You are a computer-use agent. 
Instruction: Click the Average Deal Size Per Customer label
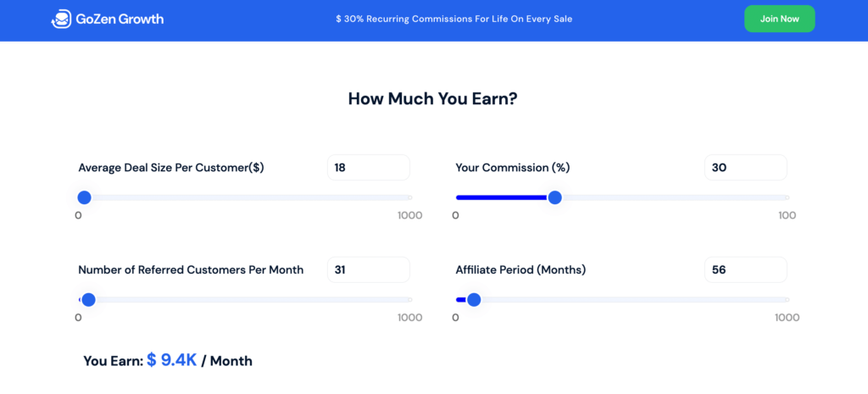click(171, 168)
